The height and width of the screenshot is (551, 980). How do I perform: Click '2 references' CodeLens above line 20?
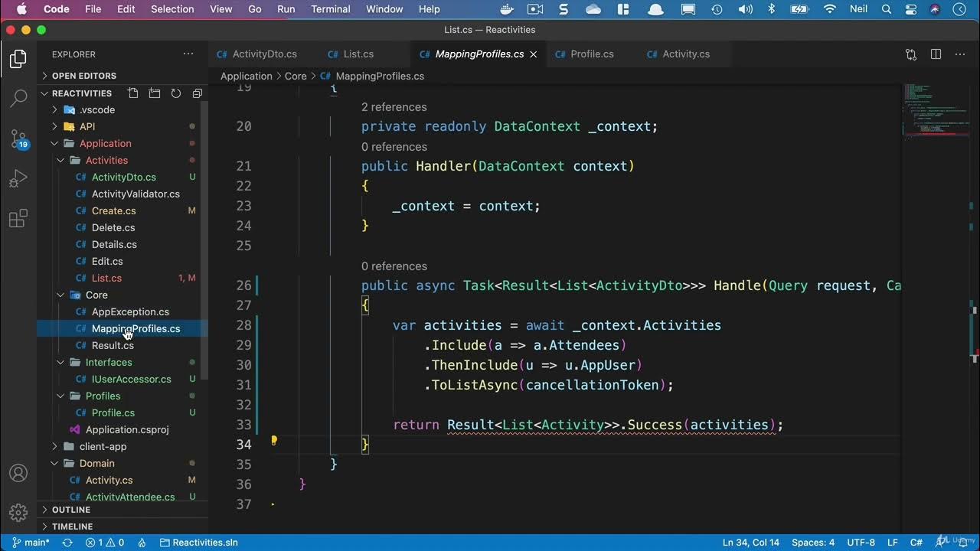pyautogui.click(x=394, y=107)
